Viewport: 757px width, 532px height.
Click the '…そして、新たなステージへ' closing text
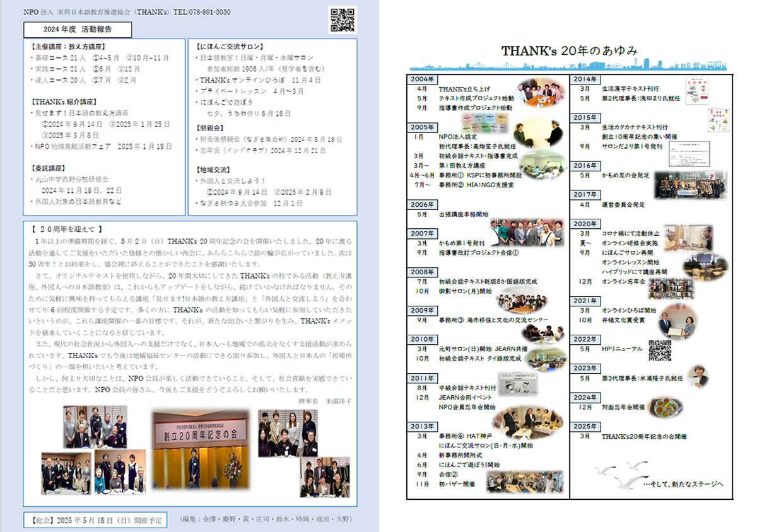click(684, 484)
